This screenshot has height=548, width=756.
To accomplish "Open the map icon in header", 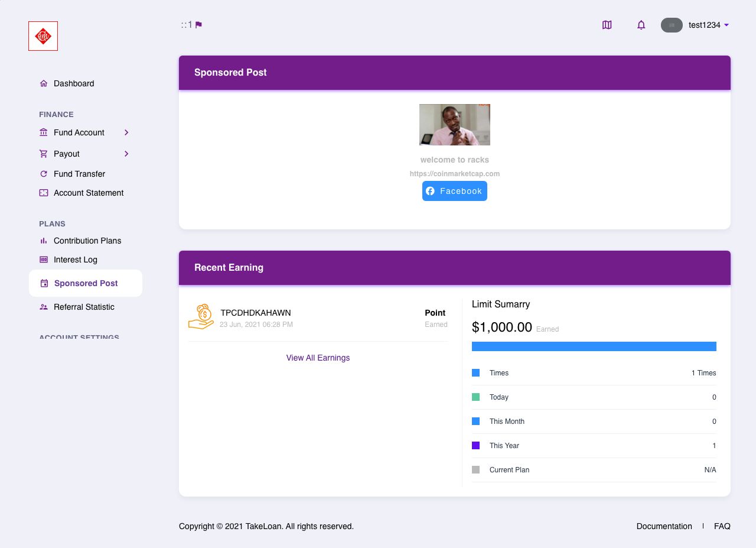I will (x=607, y=25).
